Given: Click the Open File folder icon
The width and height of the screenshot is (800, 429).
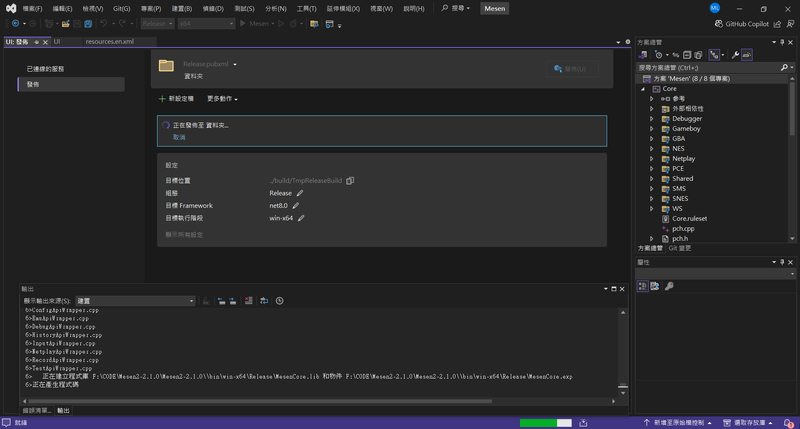Looking at the screenshot, I should 65,23.
